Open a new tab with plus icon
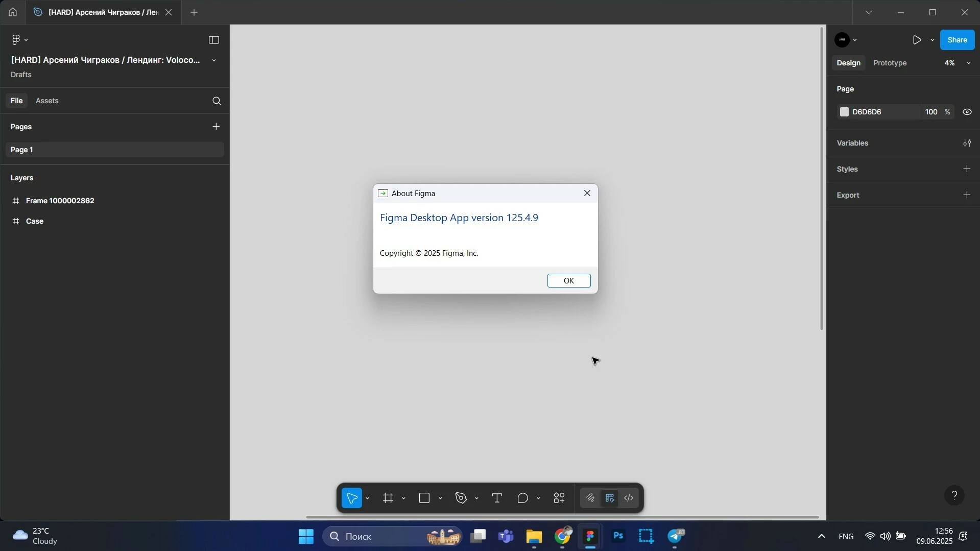The width and height of the screenshot is (980, 551). pos(194,12)
